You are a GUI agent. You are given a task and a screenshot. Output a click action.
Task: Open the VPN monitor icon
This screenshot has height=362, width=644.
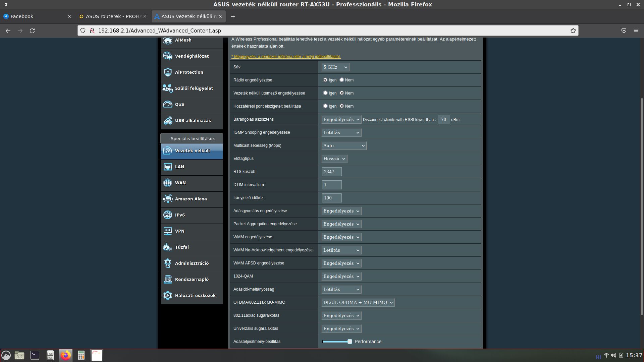pyautogui.click(x=168, y=231)
